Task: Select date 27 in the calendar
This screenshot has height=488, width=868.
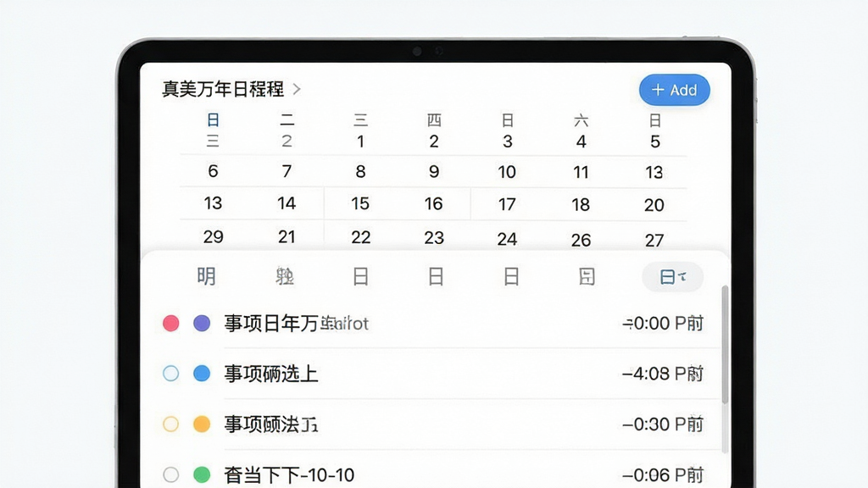Action: 654,240
